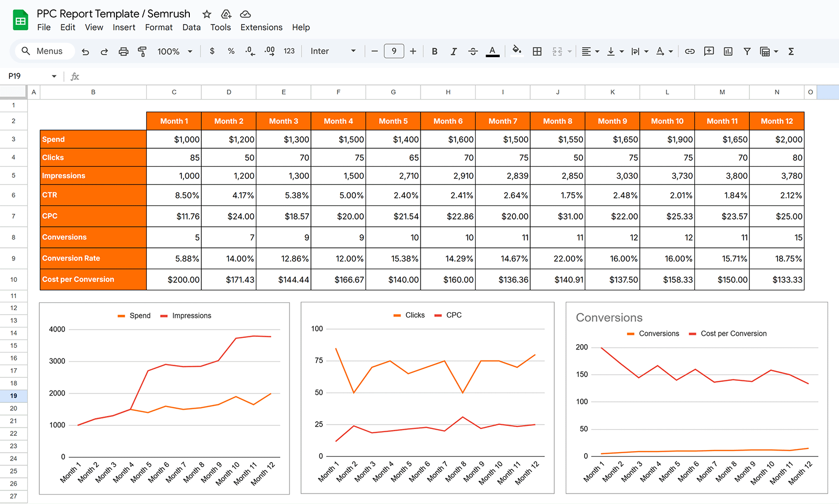
Task: Star the PPC Report Template spreadsheet
Action: coord(207,14)
